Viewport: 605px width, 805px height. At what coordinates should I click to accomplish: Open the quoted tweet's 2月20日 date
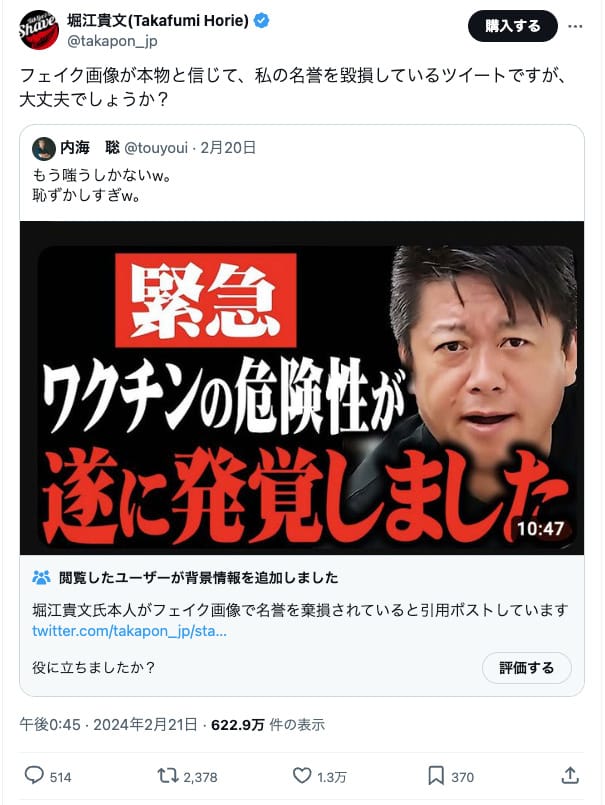228,148
